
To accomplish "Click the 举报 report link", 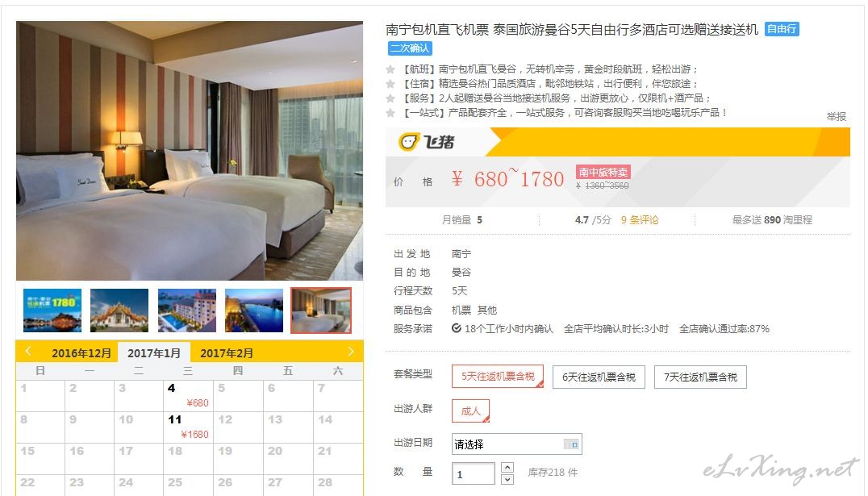I will (x=837, y=116).
